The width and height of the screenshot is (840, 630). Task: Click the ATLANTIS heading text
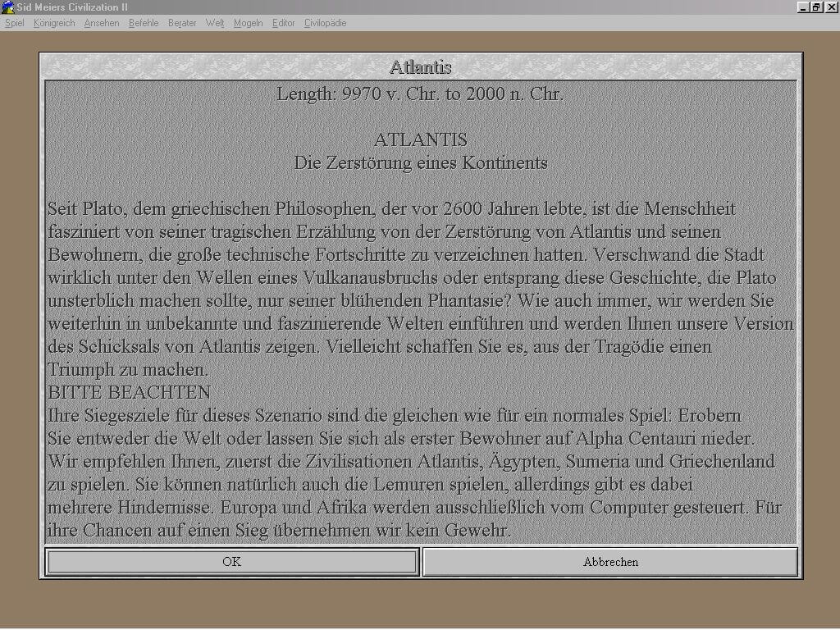click(x=421, y=139)
